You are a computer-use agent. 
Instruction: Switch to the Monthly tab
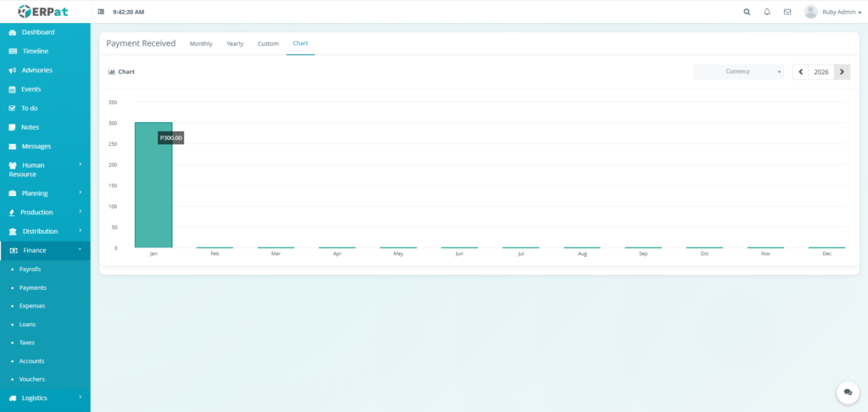[201, 43]
